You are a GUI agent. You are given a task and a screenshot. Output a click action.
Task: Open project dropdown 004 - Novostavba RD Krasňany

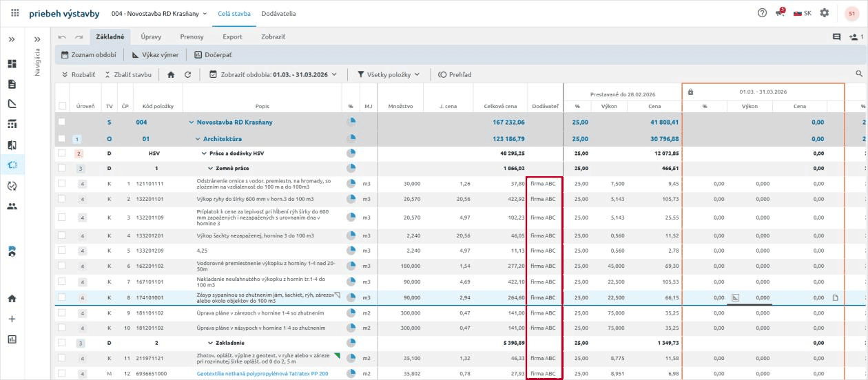point(158,13)
